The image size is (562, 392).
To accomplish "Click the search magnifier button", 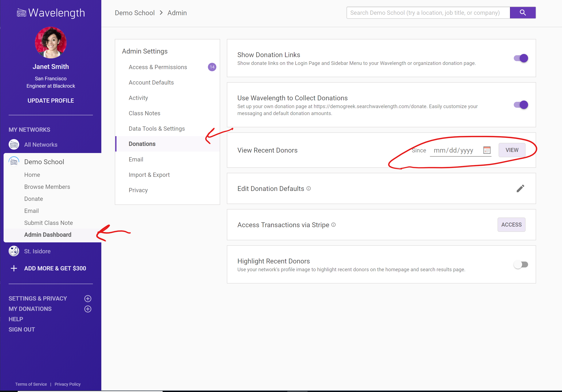I will point(522,13).
